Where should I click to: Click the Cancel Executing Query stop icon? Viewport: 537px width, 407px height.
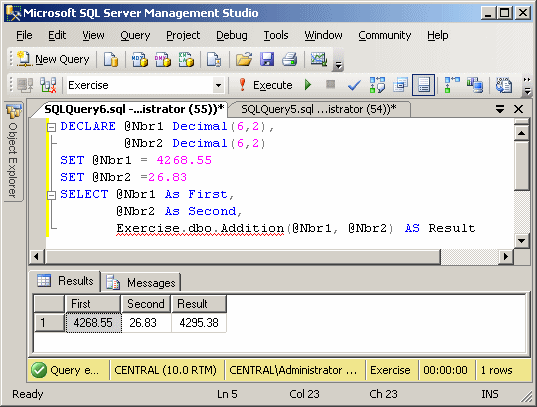coord(330,84)
